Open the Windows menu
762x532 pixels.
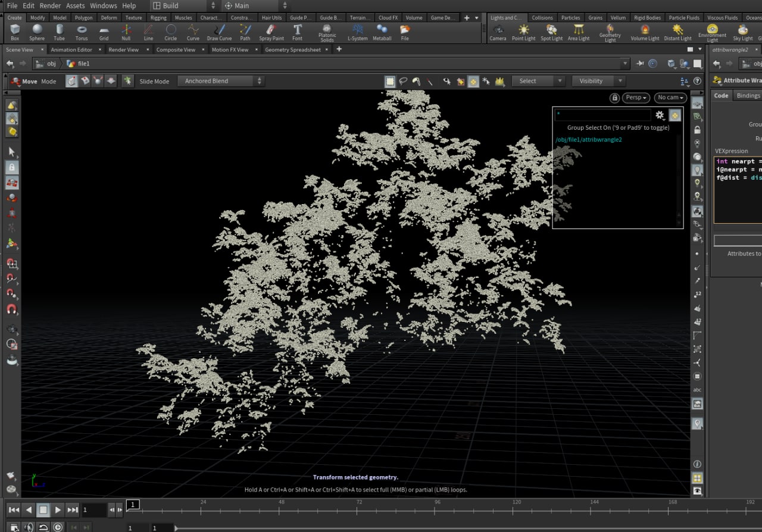click(104, 5)
